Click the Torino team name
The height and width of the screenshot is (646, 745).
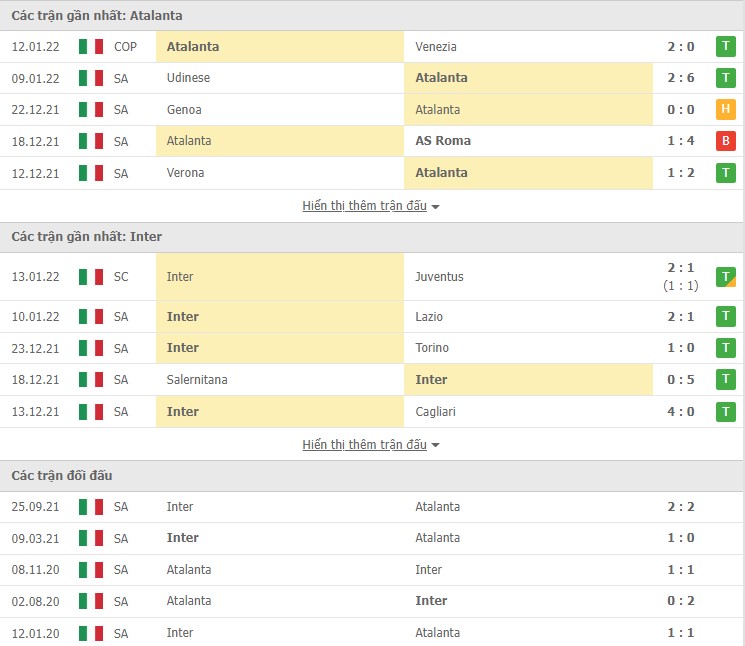point(432,348)
